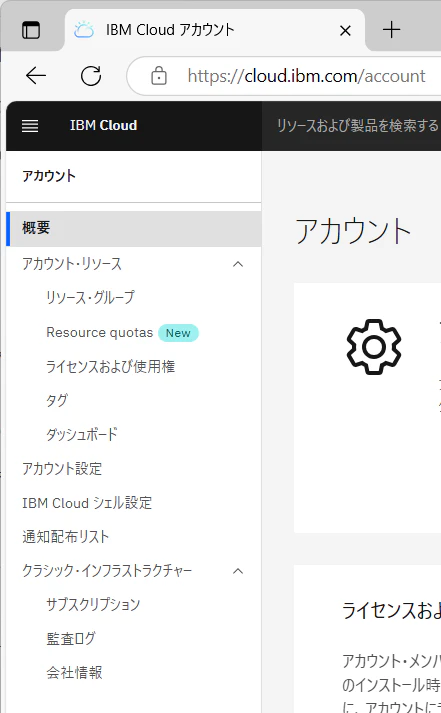Open サブスクリプション under classic infrastructure
The width and height of the screenshot is (441, 713).
coord(93,605)
